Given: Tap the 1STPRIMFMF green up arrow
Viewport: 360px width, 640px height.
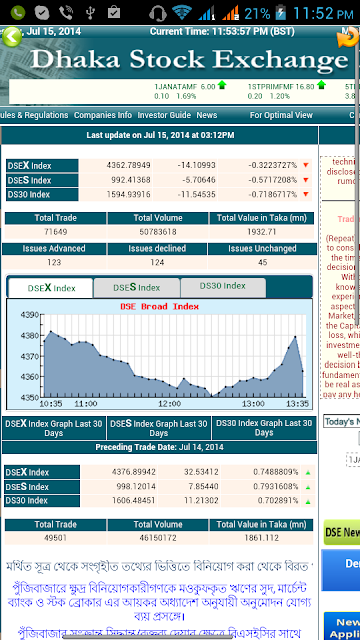Looking at the screenshot, I should click(322, 85).
